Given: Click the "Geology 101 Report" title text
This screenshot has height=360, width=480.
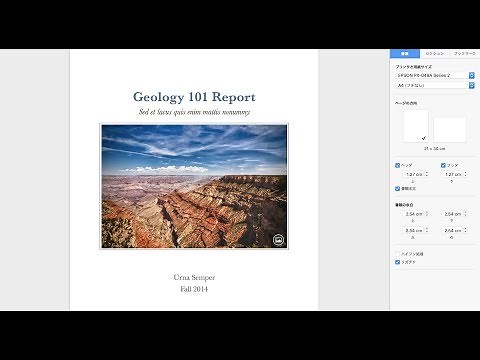Looking at the screenshot, I should click(194, 97).
